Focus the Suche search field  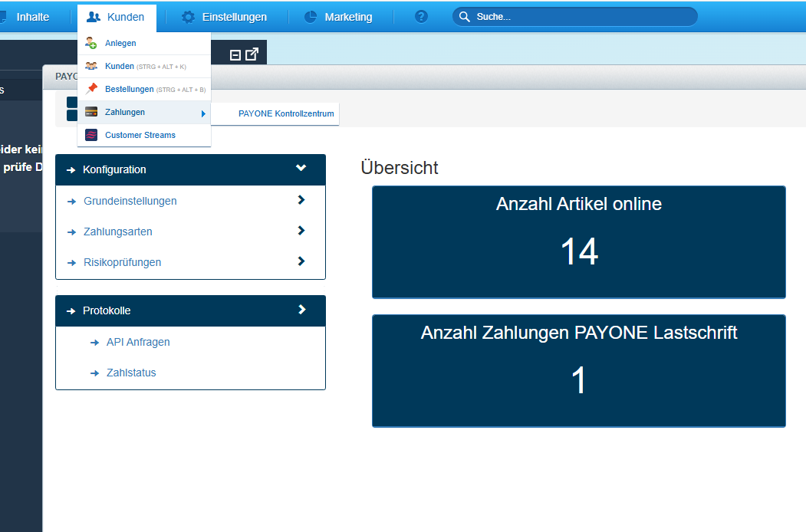tap(574, 17)
